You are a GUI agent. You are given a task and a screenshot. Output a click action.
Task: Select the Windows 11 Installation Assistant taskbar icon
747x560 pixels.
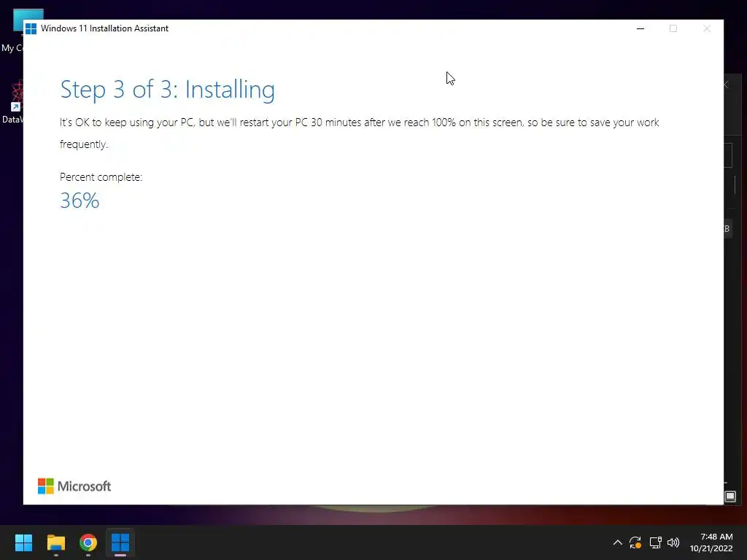(120, 542)
